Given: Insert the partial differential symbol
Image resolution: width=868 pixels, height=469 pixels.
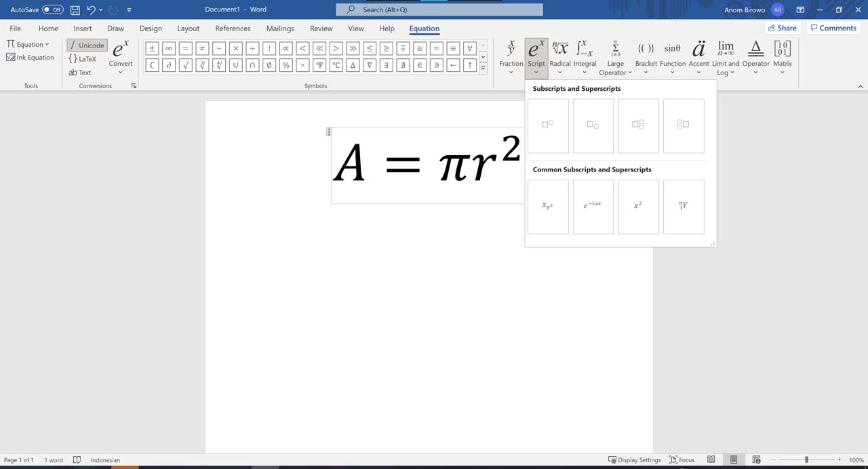Looking at the screenshot, I should pos(169,65).
